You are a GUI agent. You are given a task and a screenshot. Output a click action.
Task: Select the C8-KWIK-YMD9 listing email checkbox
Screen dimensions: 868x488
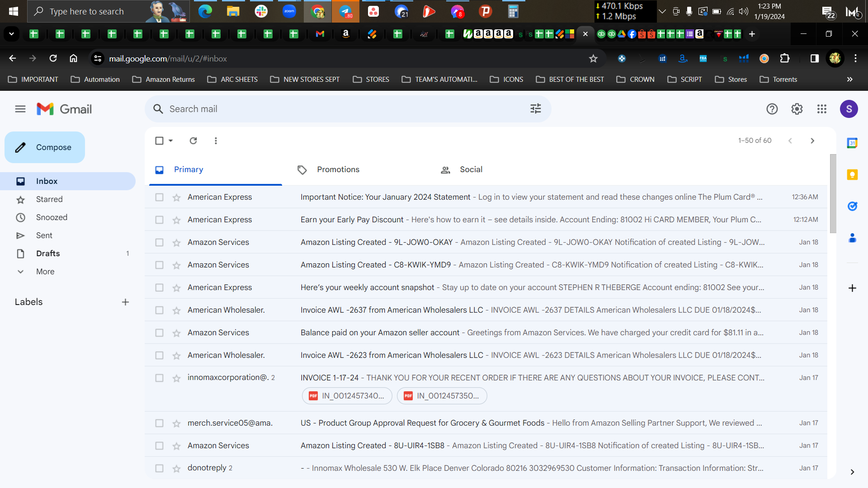(x=159, y=265)
